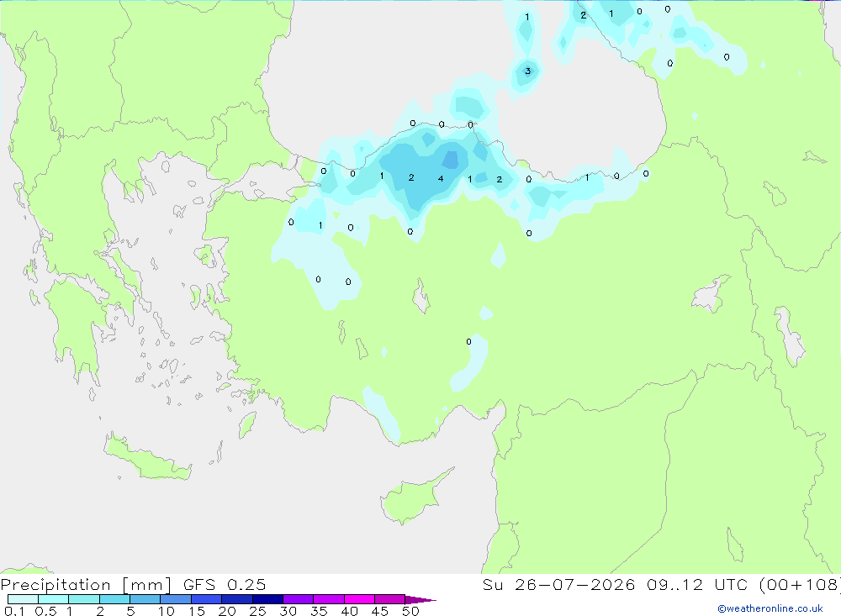Click the 20–25 mm dark blue swatch

pos(237,599)
